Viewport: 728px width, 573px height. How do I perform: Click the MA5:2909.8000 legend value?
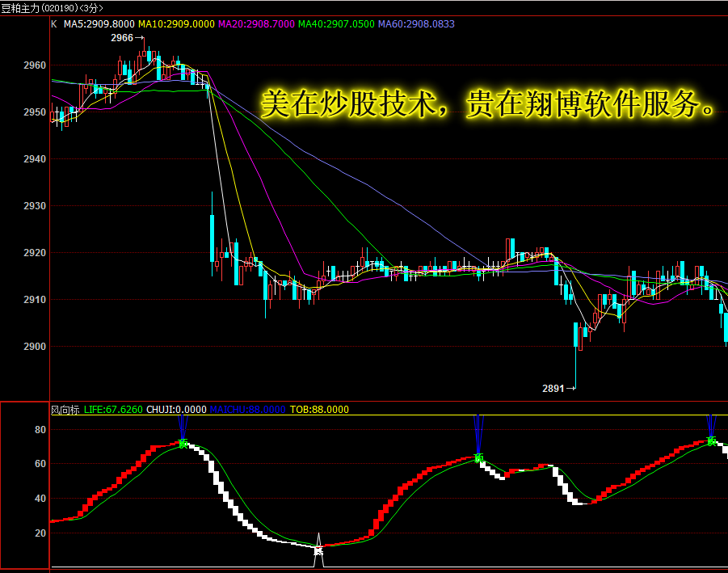[x=99, y=24]
